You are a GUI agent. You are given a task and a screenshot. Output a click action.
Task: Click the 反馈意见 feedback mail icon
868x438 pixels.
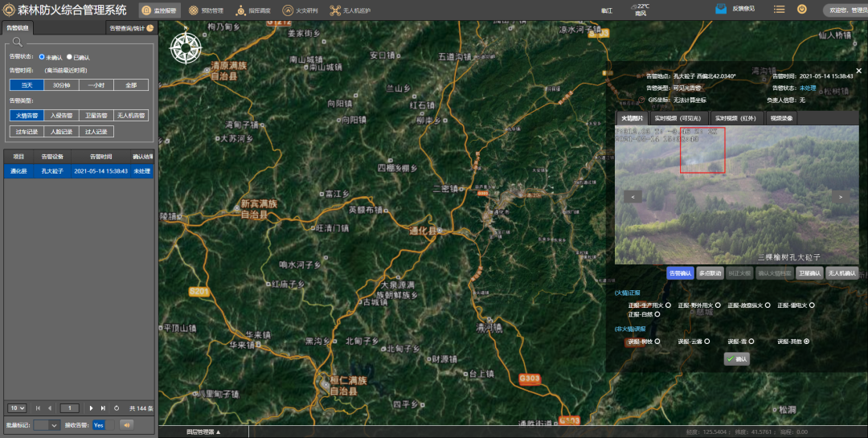[721, 9]
